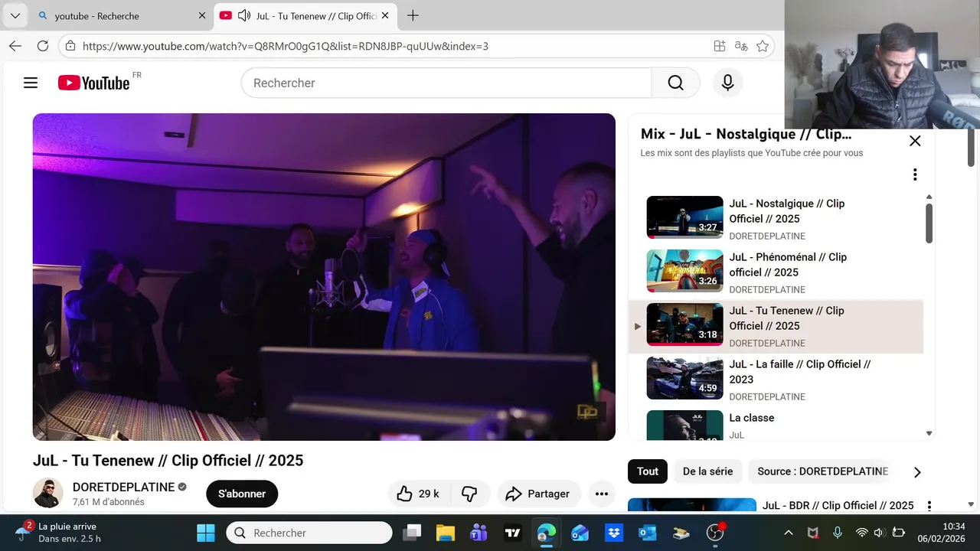The width and height of the screenshot is (980, 551).
Task: Open Microsoft Edge taskbar icon
Action: (x=547, y=533)
